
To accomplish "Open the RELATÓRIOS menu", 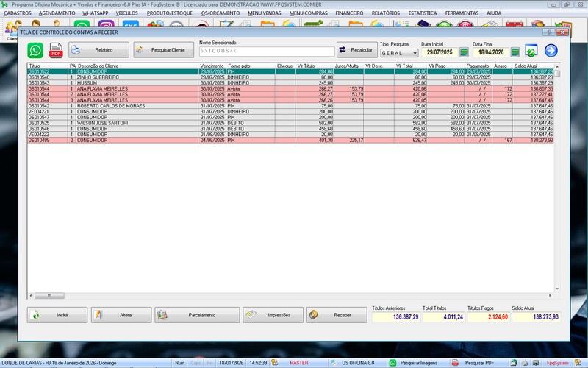I will (x=386, y=13).
